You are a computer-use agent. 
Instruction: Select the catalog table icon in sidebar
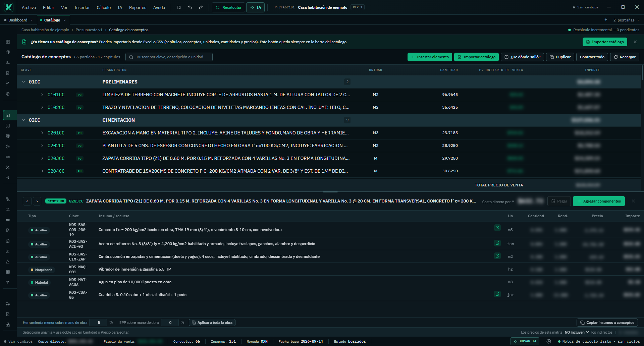8,115
